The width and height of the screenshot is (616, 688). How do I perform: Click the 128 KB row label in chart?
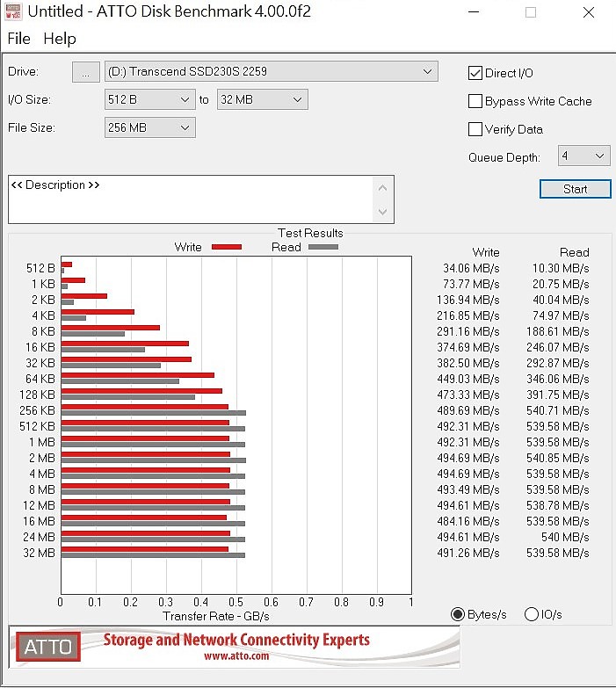37,395
